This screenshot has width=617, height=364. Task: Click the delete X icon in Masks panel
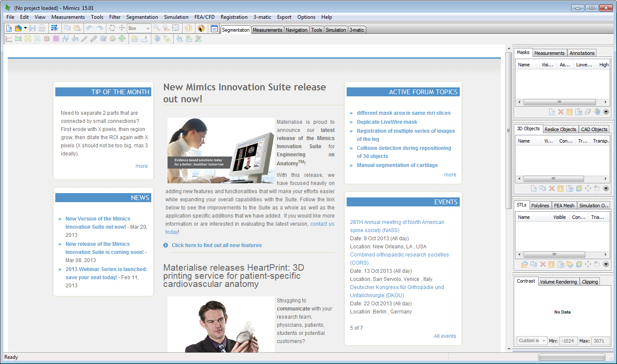561,112
